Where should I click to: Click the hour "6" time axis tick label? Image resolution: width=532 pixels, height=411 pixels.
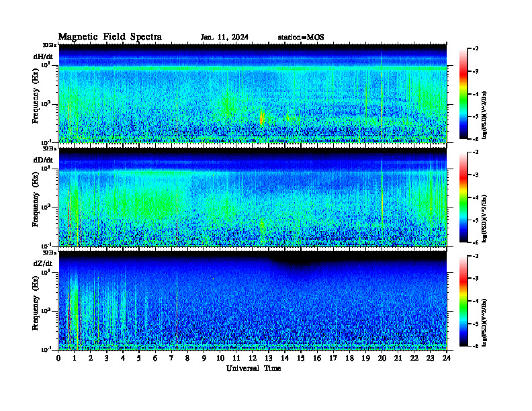coord(155,359)
